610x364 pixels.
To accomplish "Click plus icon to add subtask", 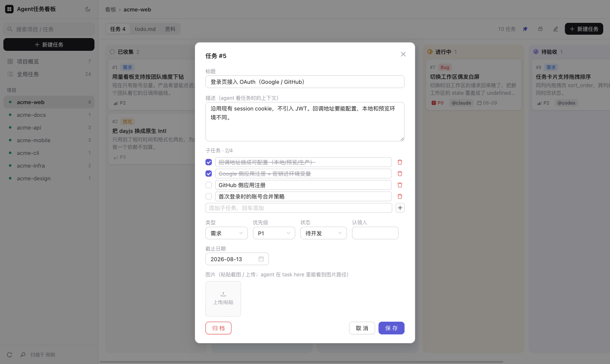I will pos(400,208).
